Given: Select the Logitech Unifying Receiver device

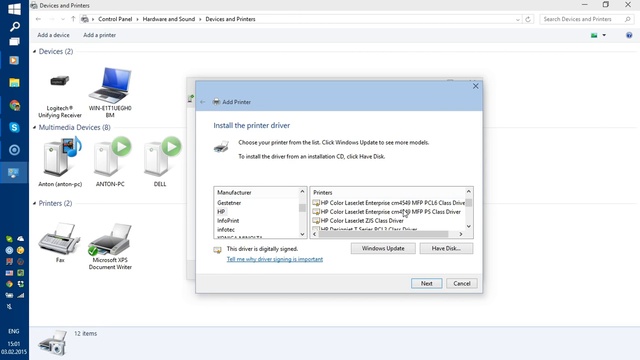Looking at the screenshot, I should [60, 93].
